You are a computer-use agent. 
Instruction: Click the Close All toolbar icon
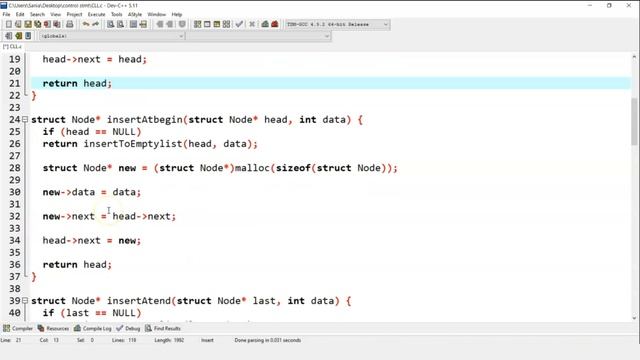(57, 24)
